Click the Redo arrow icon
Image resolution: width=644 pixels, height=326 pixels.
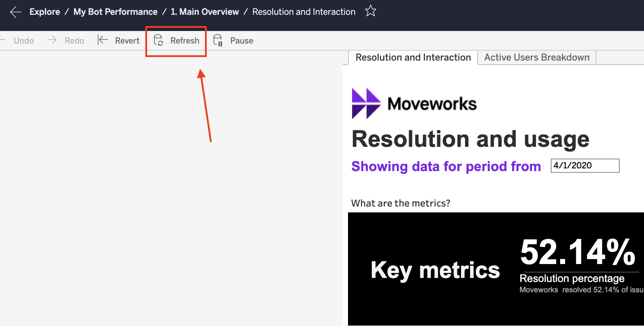pyautogui.click(x=52, y=40)
